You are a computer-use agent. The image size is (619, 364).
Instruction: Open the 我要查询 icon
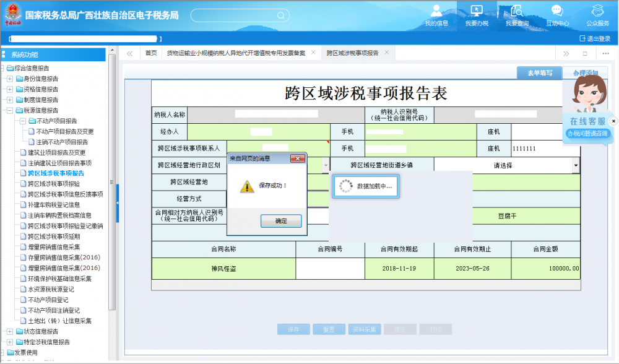coord(517,15)
